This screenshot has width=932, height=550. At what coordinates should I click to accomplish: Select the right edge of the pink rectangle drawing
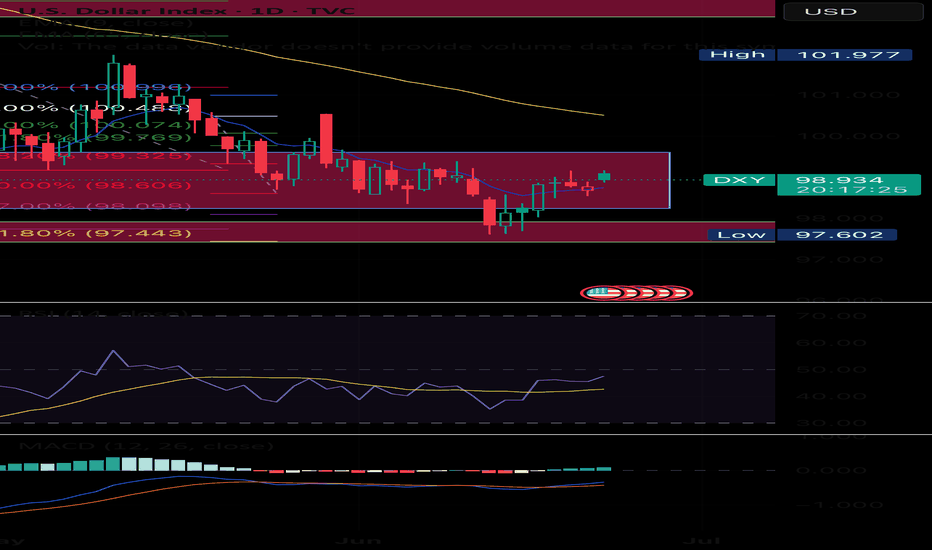pos(670,180)
